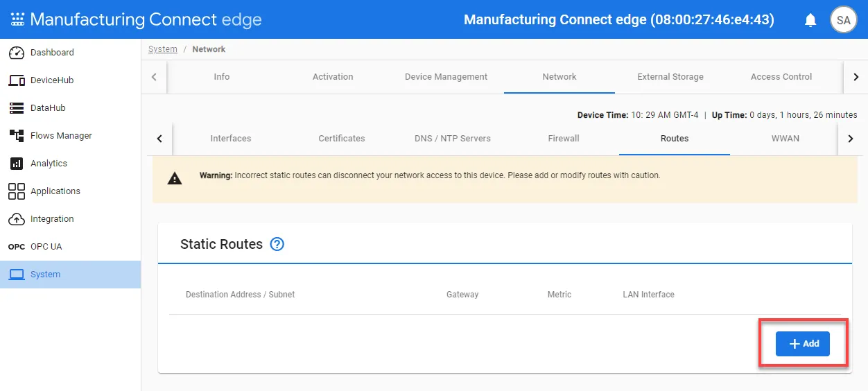This screenshot has width=868, height=391.
Task: Select the Routes sub-tab
Action: (x=675, y=139)
